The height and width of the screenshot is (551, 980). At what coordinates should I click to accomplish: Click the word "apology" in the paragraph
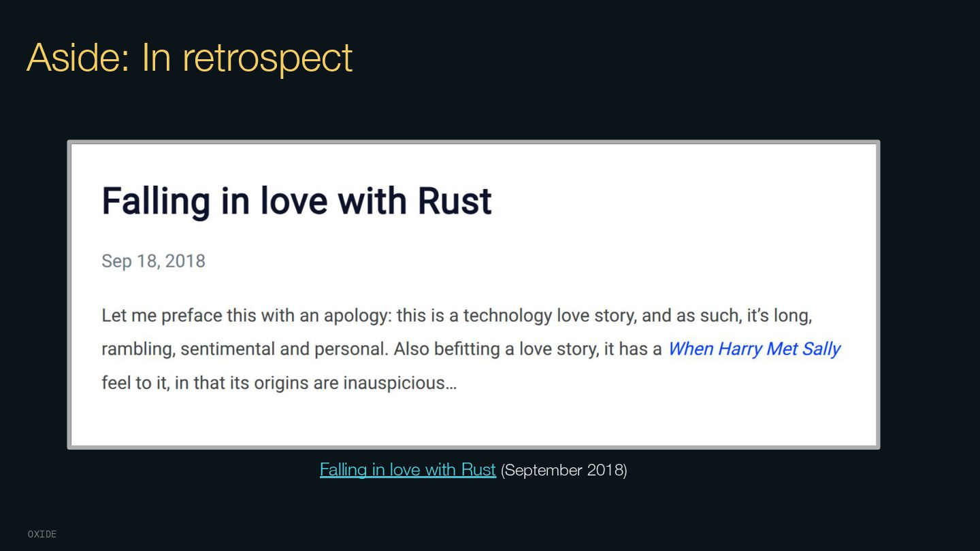coord(357,316)
